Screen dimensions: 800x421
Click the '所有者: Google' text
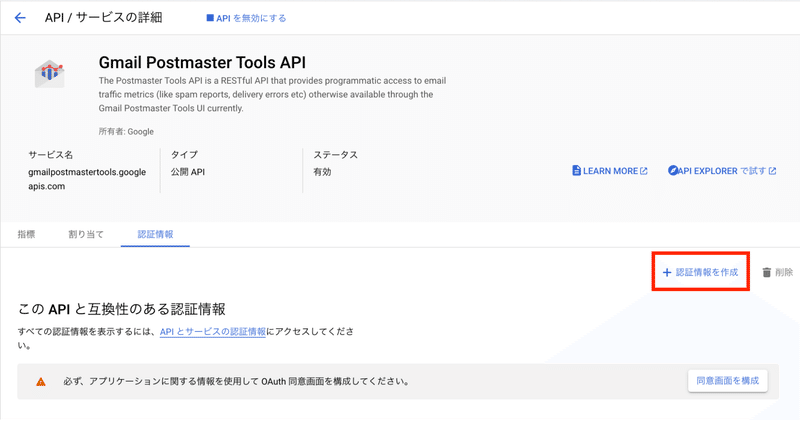(126, 132)
